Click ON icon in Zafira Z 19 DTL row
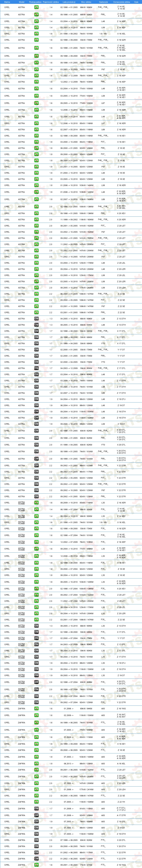 pos(36,822)
